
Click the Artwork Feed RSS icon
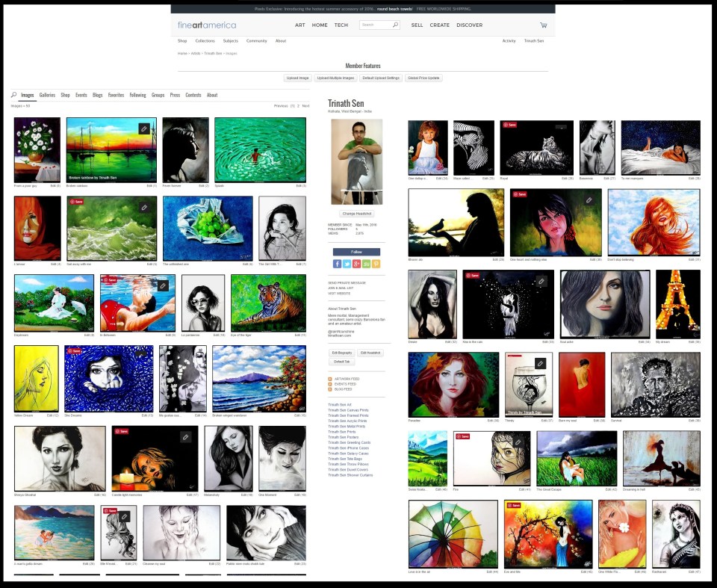[x=330, y=379]
